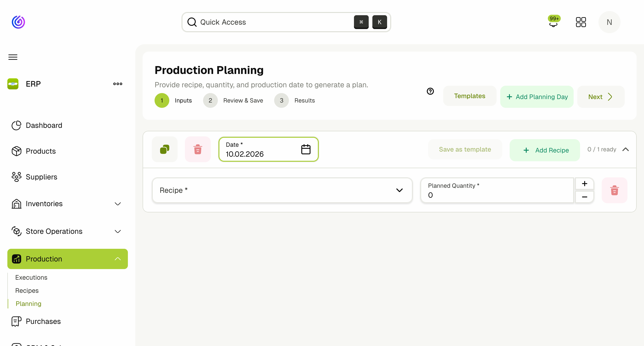Increment Planned Quantity with plus button

(584, 184)
